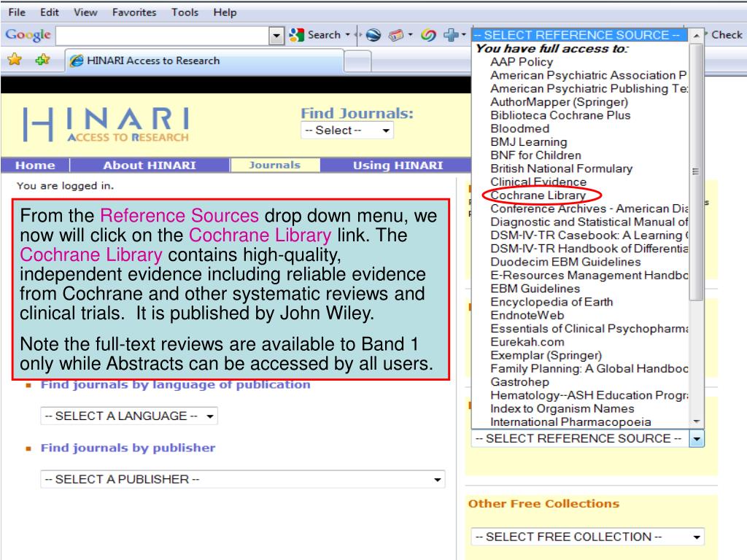Click the reference list scrollbar down arrow

(x=696, y=421)
